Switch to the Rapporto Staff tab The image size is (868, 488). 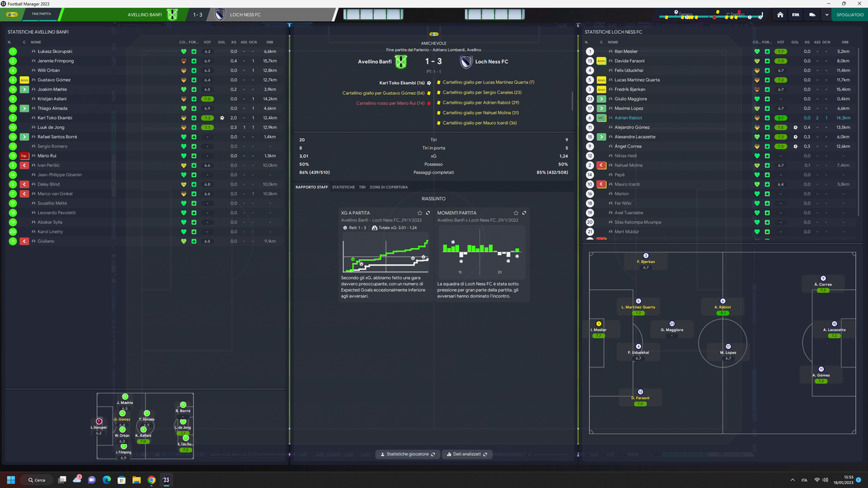tap(311, 187)
